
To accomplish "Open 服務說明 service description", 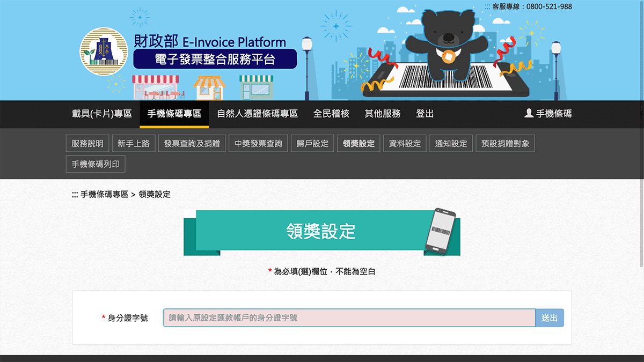I will click(x=86, y=143).
